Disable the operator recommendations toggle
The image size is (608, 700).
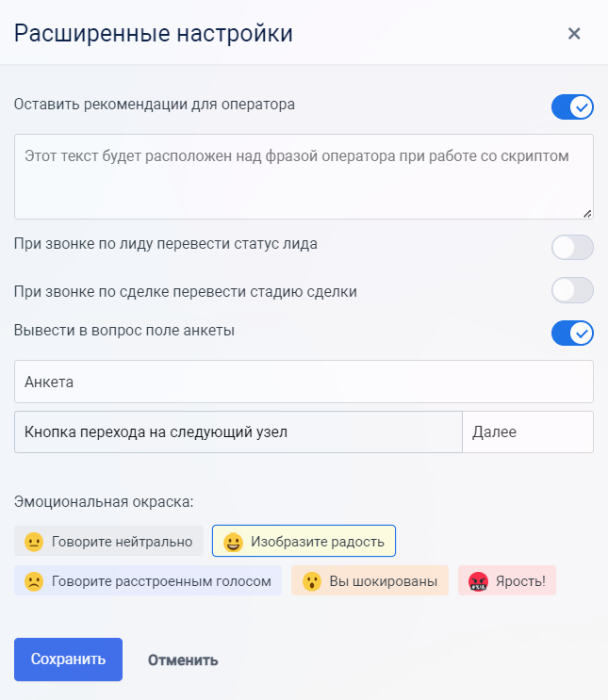point(572,106)
